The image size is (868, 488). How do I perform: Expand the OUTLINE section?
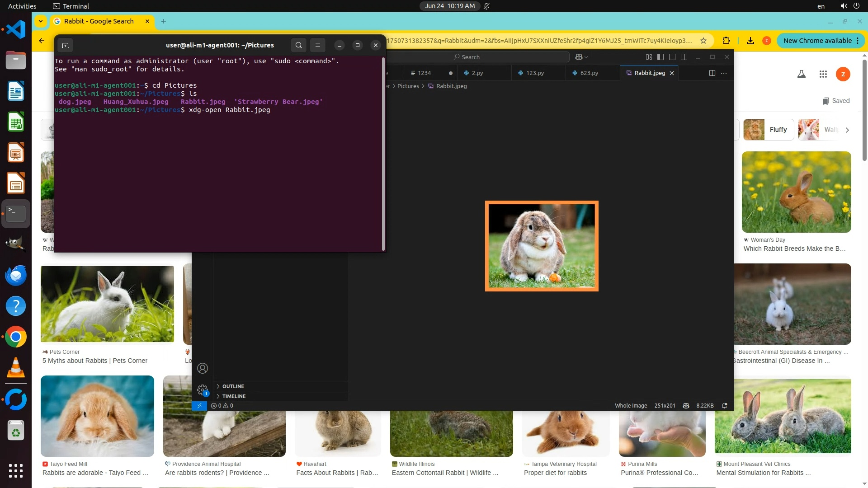[x=233, y=386]
